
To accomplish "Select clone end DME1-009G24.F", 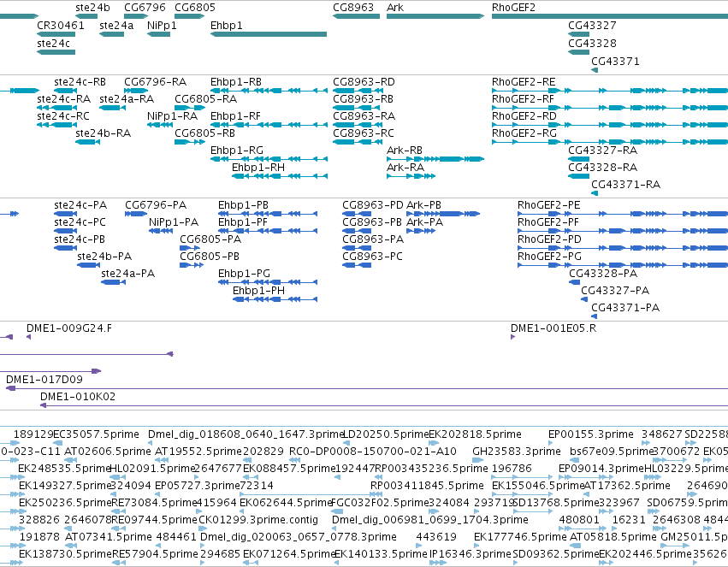I will coord(68,328).
